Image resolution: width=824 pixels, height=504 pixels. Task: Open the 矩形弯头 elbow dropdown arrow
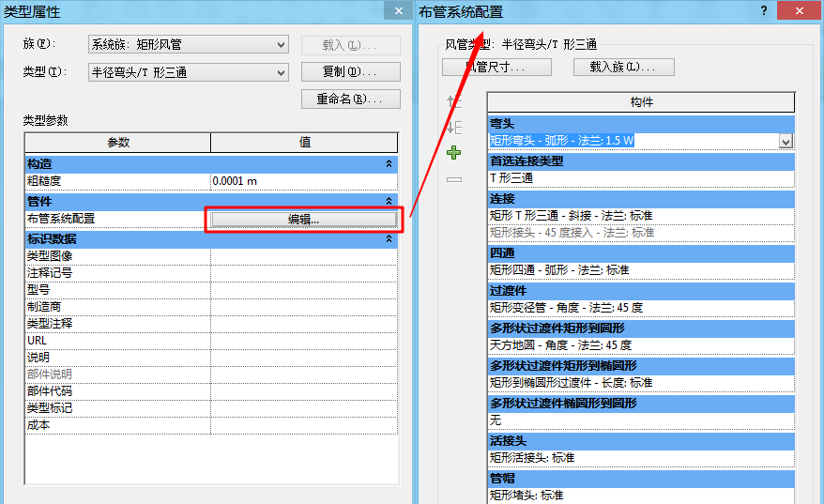[x=786, y=142]
